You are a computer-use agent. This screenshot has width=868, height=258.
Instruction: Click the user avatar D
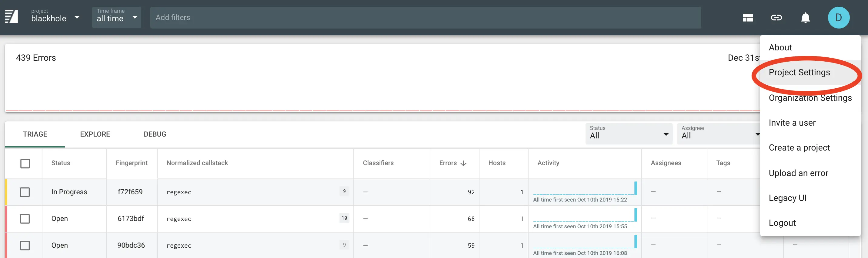838,18
